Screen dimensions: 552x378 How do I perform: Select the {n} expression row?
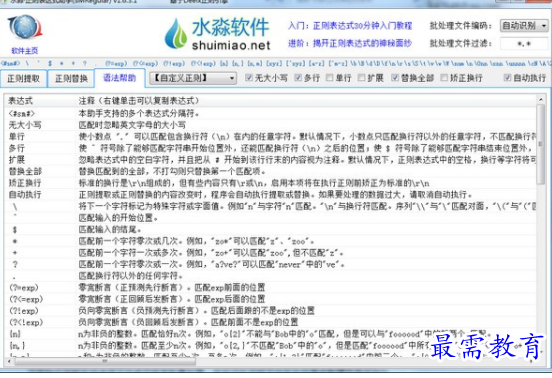click(270, 334)
